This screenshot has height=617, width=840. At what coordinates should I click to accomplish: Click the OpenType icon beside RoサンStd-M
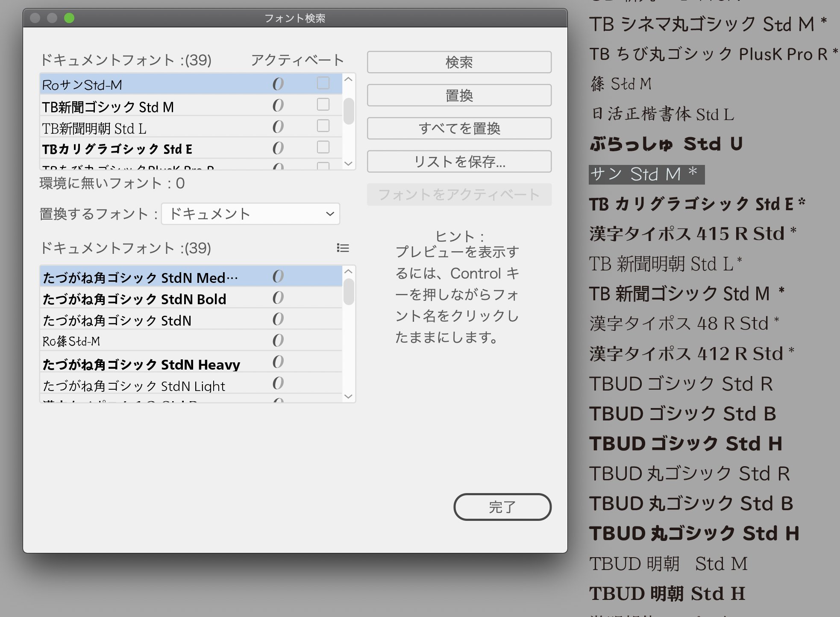point(278,84)
